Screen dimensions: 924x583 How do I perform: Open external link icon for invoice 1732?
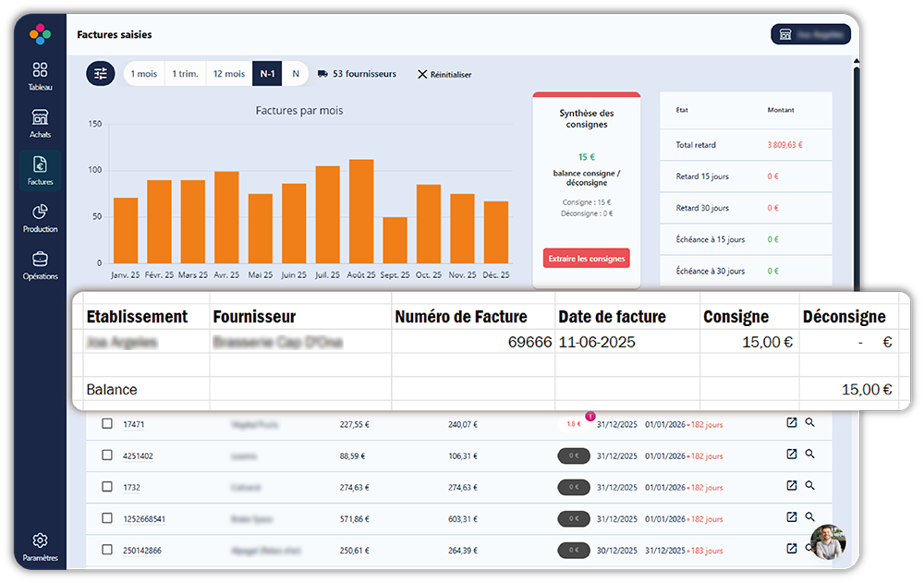click(792, 485)
